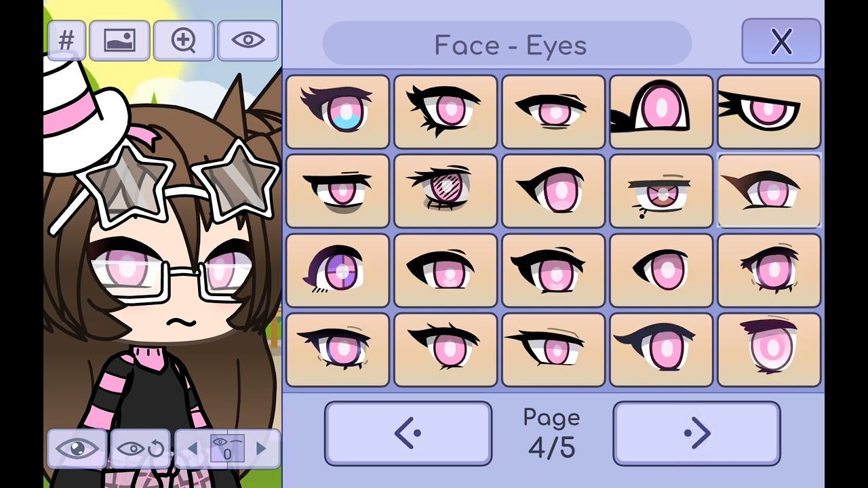Go to next eyes page
The height and width of the screenshot is (488, 868).
[696, 434]
